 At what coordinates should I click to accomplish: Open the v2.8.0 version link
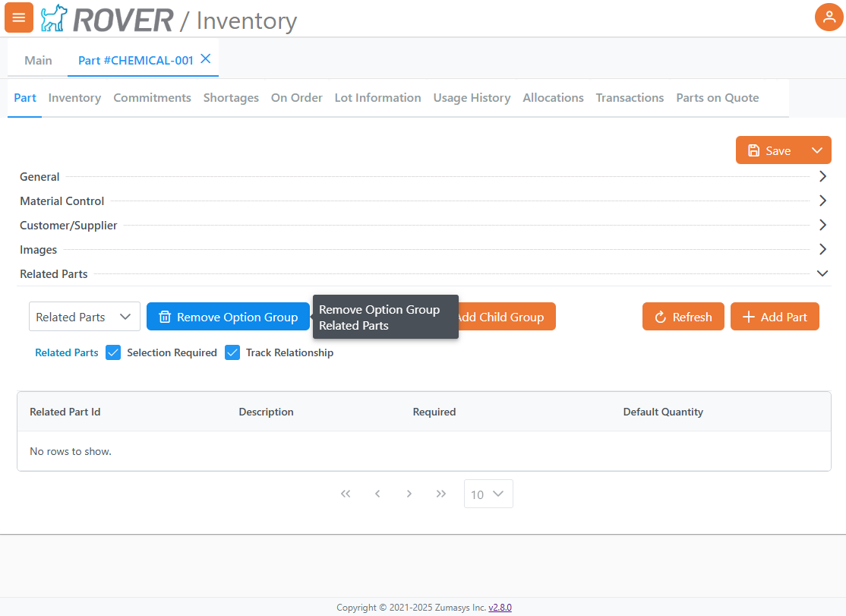pos(500,607)
